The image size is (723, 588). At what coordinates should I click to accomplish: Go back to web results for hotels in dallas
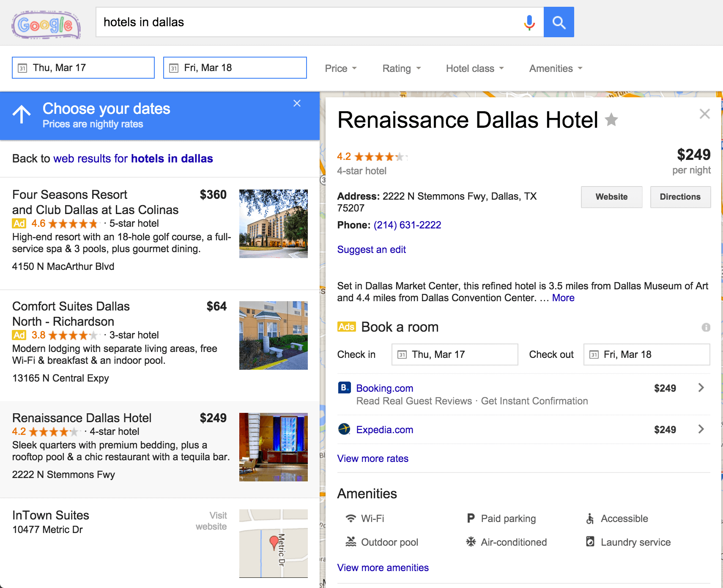point(133,159)
